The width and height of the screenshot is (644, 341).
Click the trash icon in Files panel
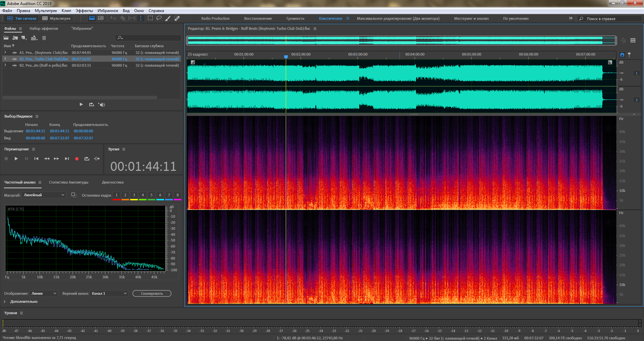tap(44, 38)
